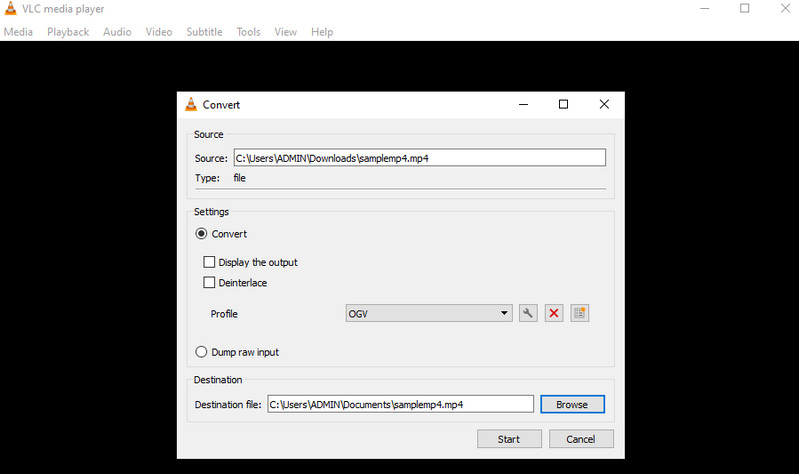Open the Help menu

tap(322, 32)
